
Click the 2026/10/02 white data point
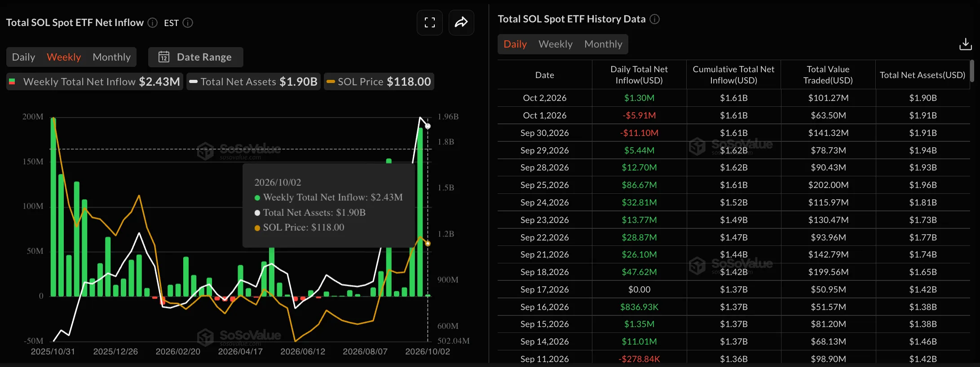pos(428,126)
